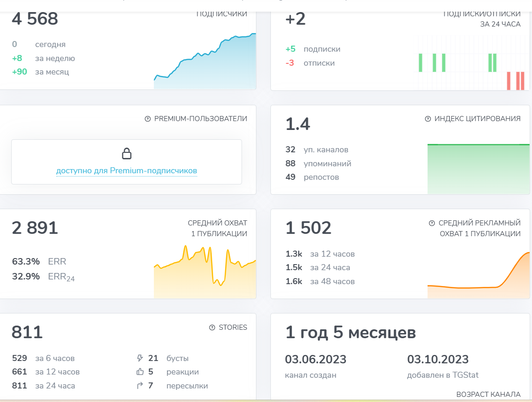Click the thumbs-up icon next to реакции

(x=139, y=372)
